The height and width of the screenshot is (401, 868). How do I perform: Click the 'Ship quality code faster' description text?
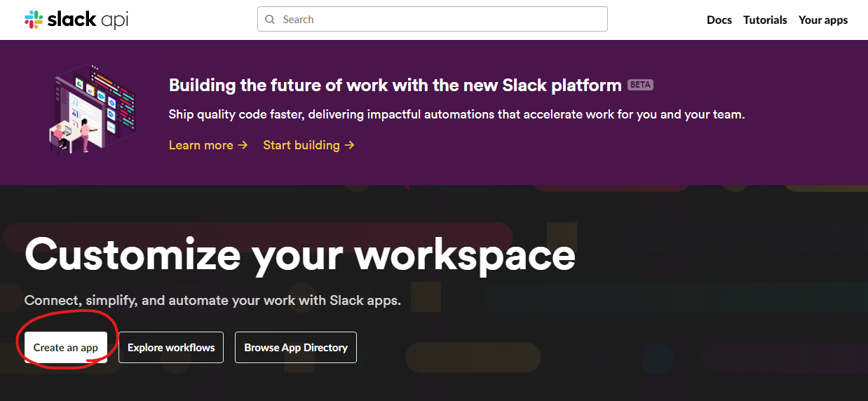456,114
